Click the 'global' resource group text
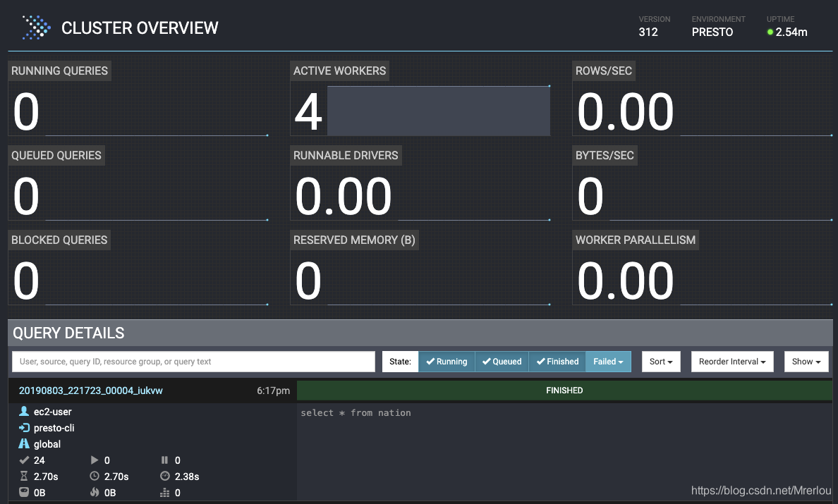This screenshot has height=504, width=838. [47, 443]
